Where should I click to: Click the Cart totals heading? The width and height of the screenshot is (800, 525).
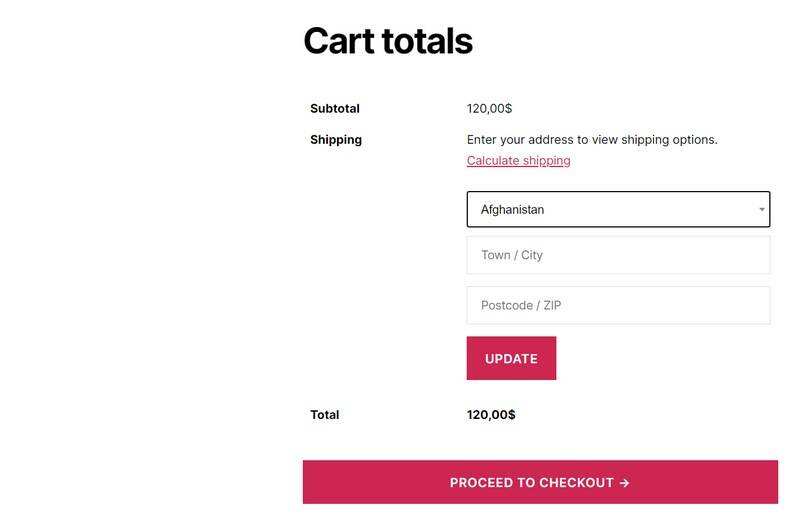[388, 41]
